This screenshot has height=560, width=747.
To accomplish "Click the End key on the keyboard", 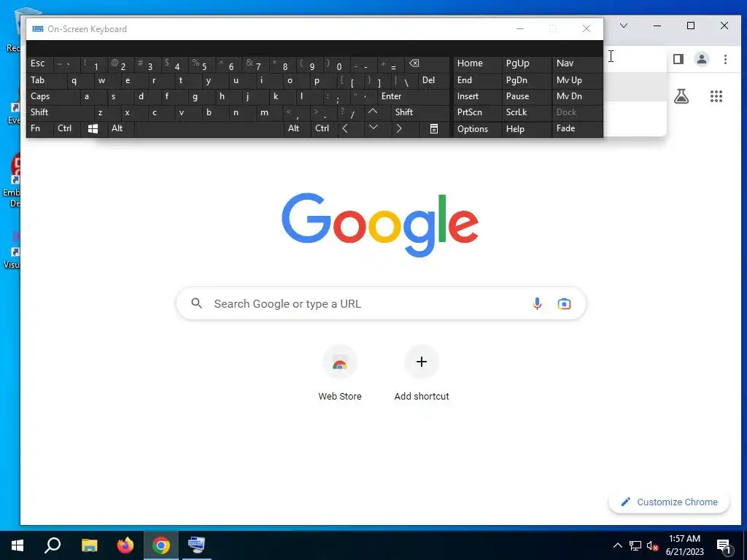I will (477, 80).
